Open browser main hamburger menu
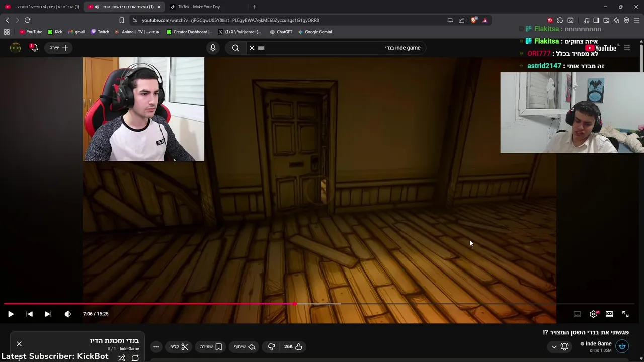This screenshot has height=362, width=644. 636,20
